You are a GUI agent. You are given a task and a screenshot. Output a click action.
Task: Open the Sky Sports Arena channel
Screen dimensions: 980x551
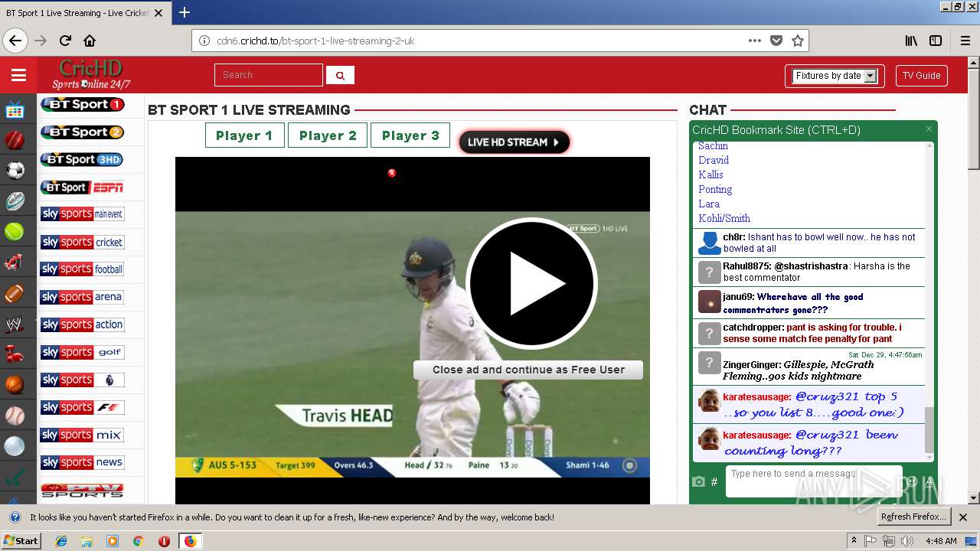click(82, 297)
